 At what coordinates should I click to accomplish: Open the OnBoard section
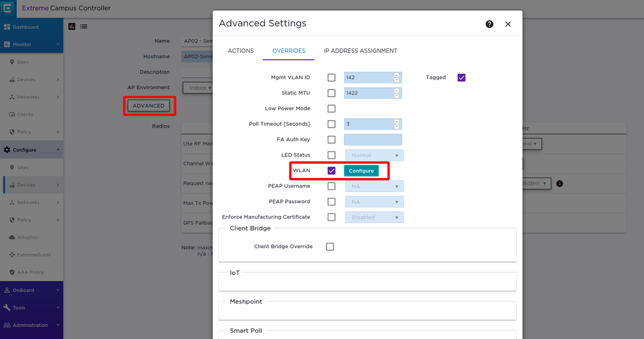(32, 290)
